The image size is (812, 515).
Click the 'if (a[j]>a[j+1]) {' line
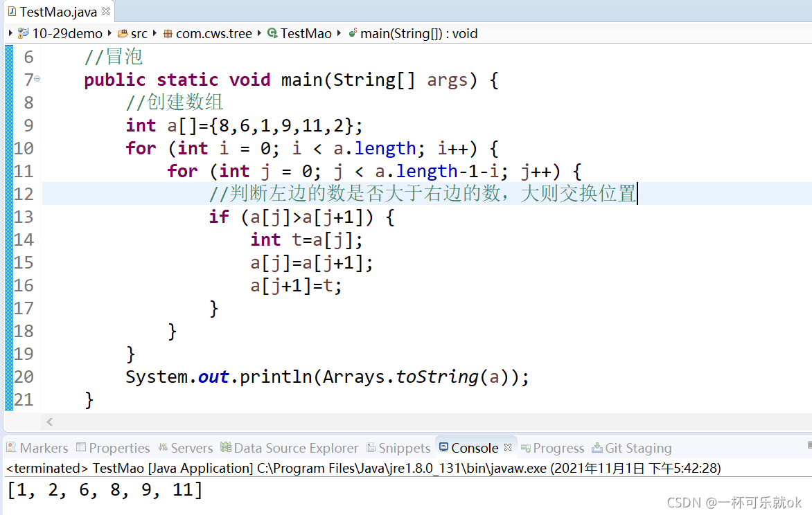click(302, 217)
